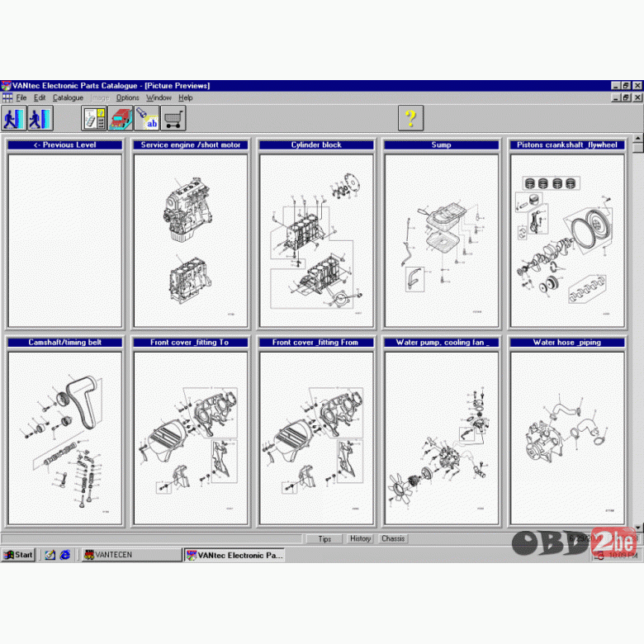The width and height of the screenshot is (644, 644).
Task: Open the 'Front cover _fitting From' diagram
Action: tap(316, 438)
